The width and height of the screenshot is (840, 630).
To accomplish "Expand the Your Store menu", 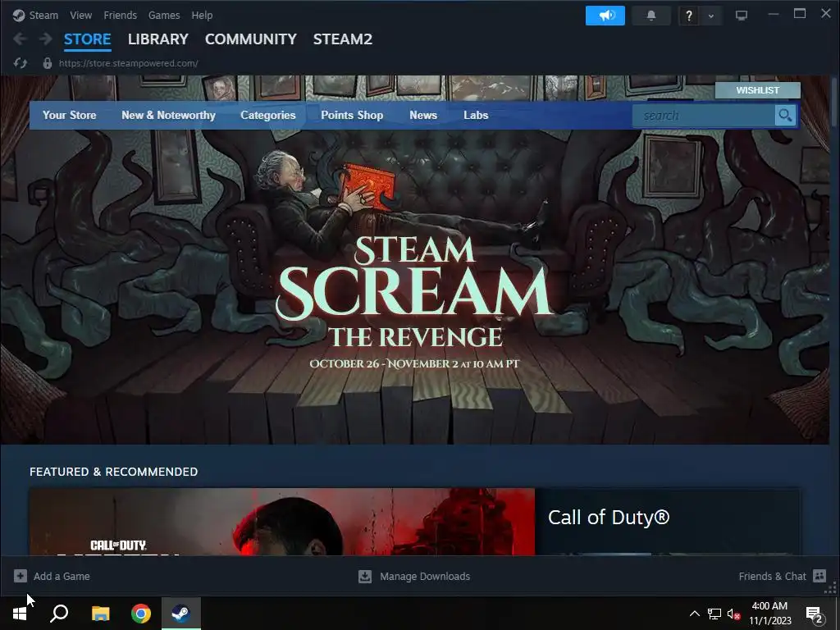I will click(x=70, y=115).
